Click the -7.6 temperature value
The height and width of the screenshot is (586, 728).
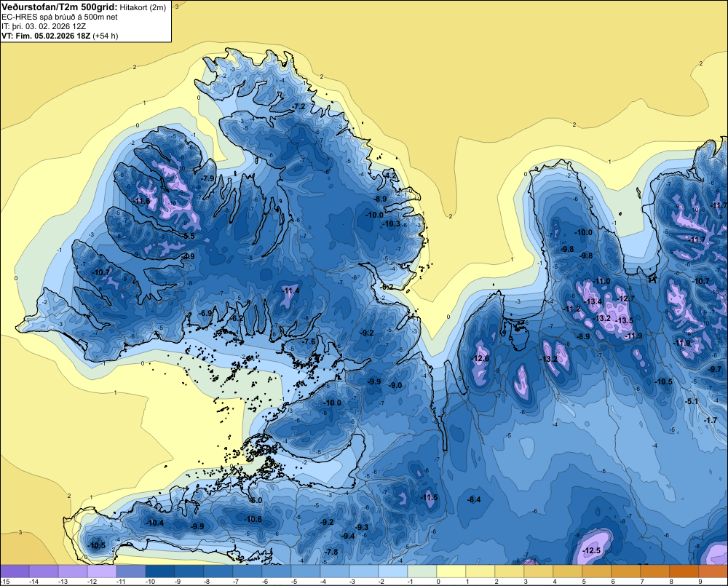[309, 341]
